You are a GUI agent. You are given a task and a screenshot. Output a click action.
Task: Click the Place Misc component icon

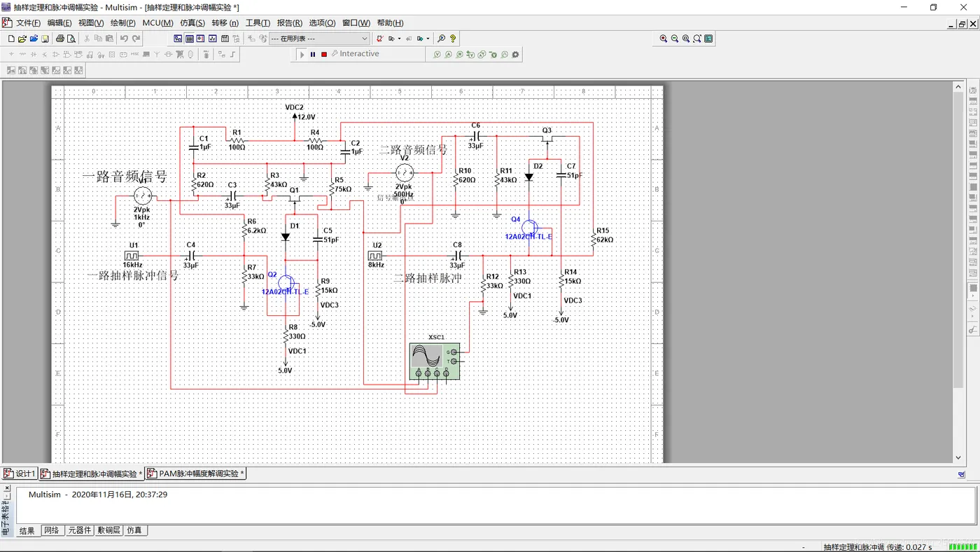pos(134,54)
